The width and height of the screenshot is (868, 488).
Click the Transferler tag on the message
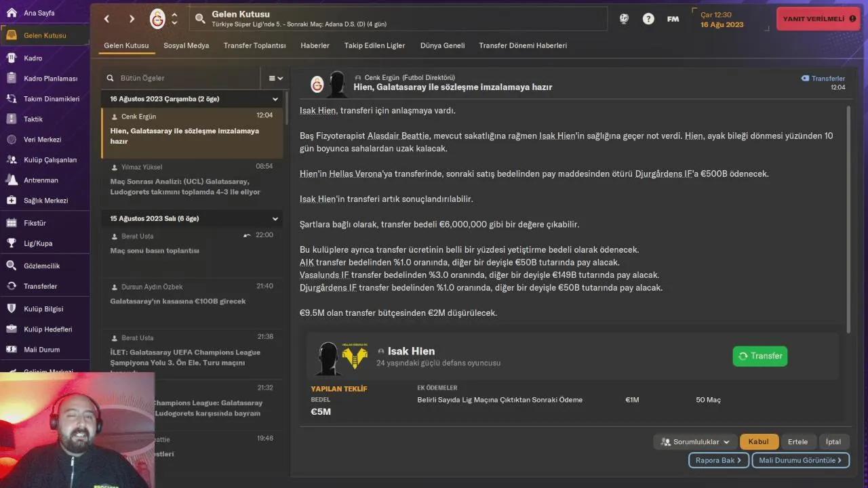[x=823, y=79]
